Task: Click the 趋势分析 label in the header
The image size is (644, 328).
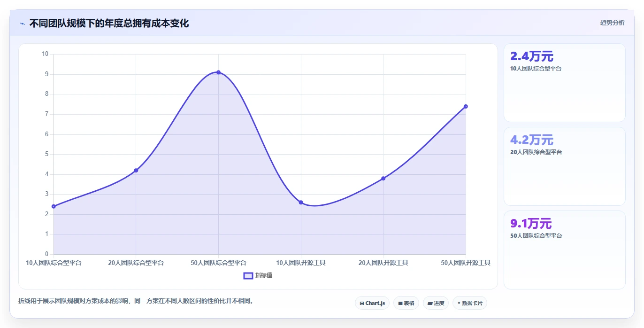Action: tap(612, 23)
